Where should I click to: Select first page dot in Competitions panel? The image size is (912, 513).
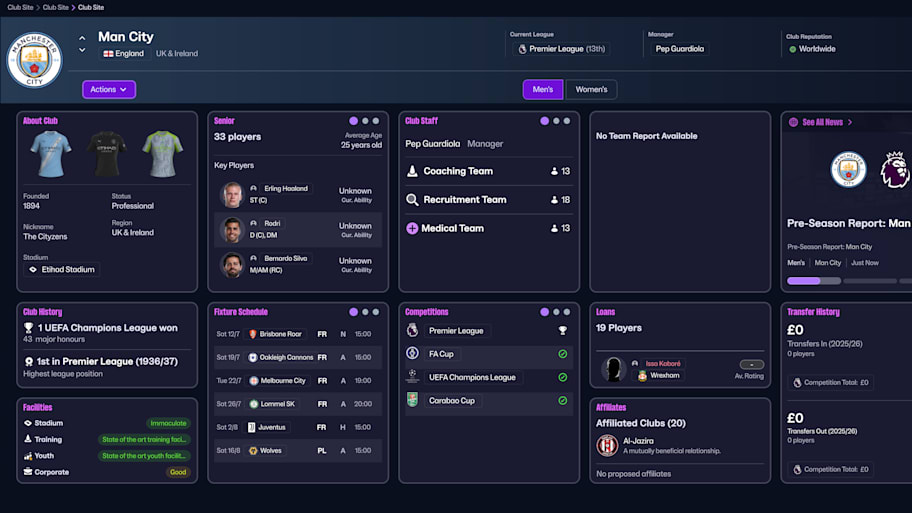(544, 312)
